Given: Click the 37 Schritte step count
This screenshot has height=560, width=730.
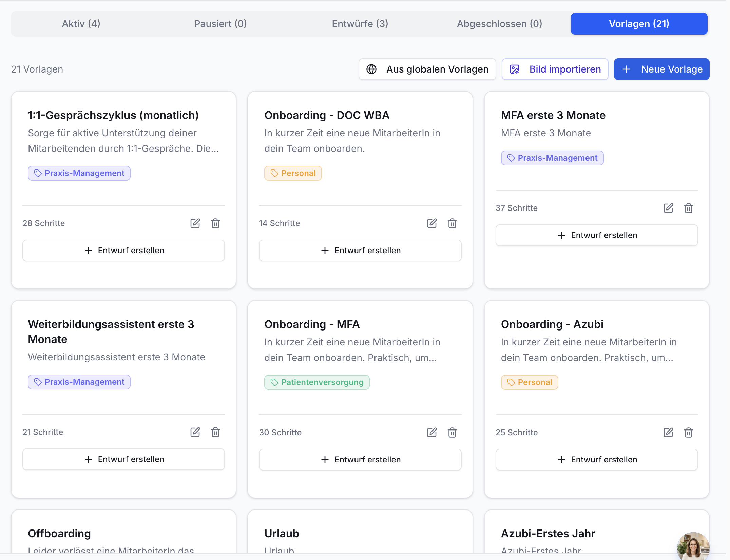Looking at the screenshot, I should click(x=517, y=208).
